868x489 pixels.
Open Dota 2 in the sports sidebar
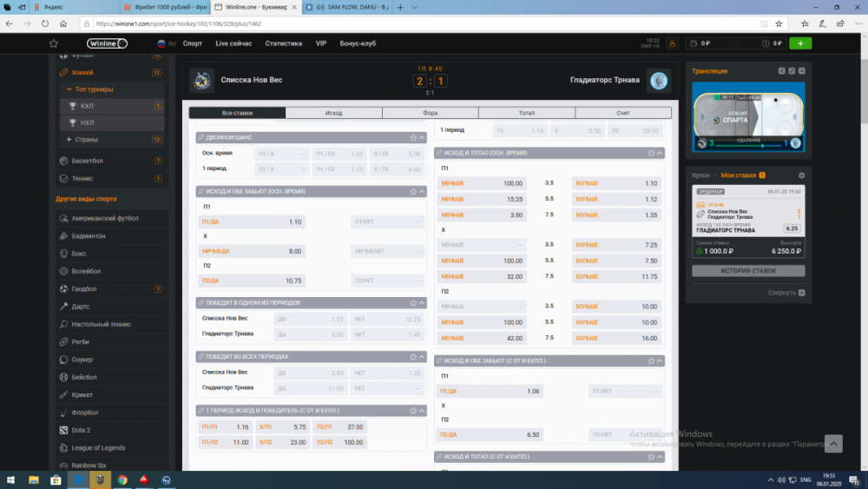(x=81, y=430)
